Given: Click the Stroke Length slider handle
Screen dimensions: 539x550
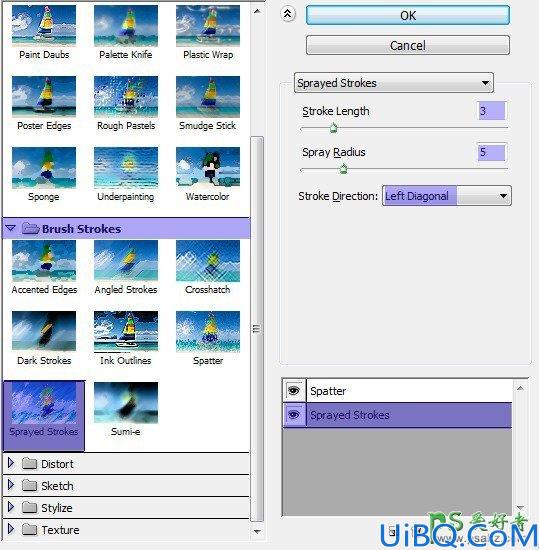Looking at the screenshot, I should pyautogui.click(x=333, y=128).
